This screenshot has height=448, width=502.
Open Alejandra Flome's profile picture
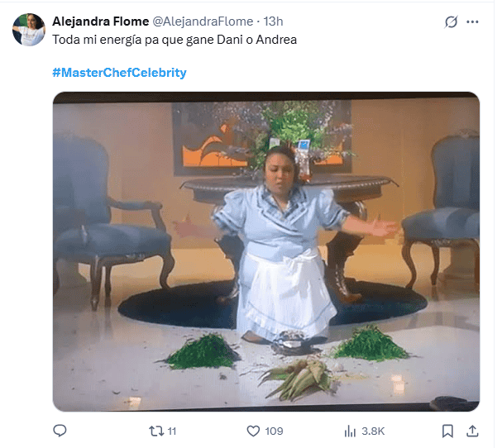click(x=29, y=30)
